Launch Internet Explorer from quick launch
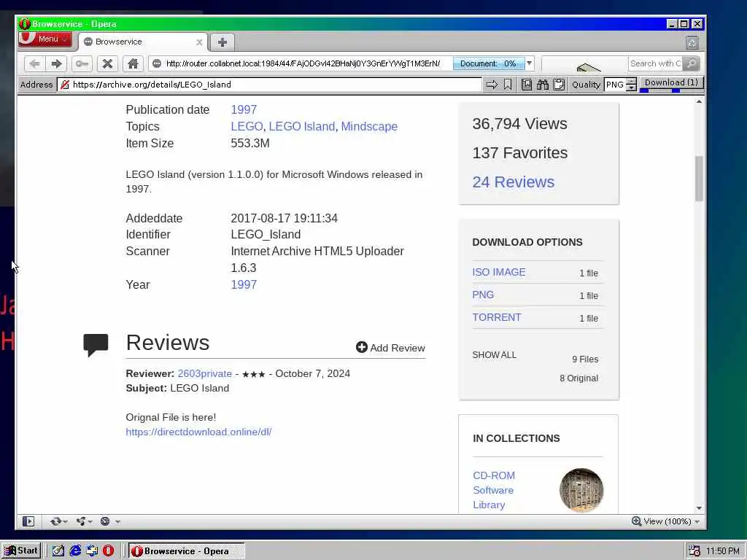 tap(75, 551)
